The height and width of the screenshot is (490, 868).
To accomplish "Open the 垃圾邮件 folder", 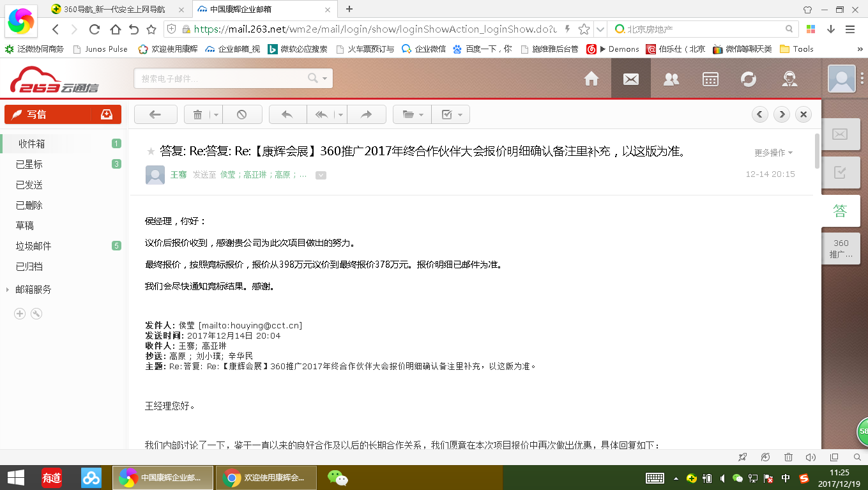I will point(33,246).
